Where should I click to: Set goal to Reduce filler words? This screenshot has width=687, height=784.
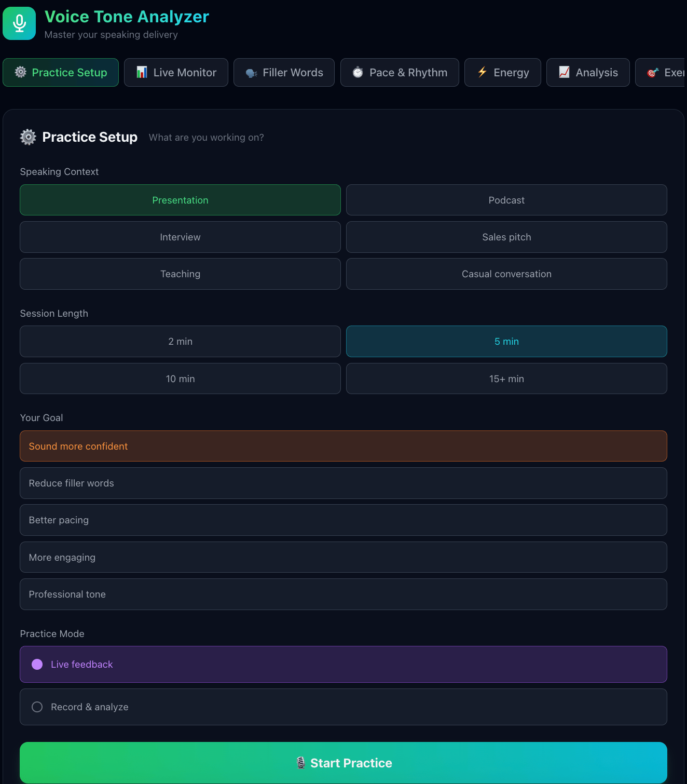(343, 483)
